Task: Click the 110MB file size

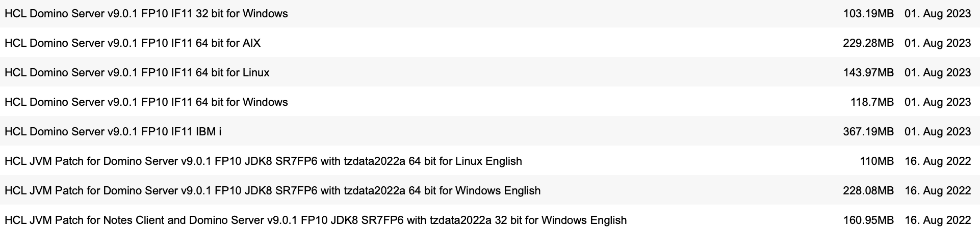Action: [x=876, y=161]
